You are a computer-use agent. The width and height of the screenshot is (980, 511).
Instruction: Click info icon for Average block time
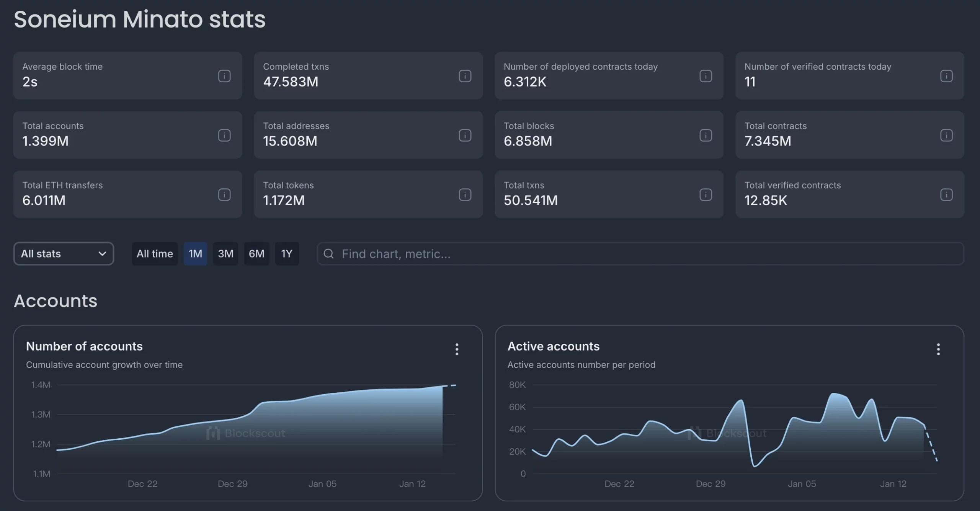tap(224, 76)
